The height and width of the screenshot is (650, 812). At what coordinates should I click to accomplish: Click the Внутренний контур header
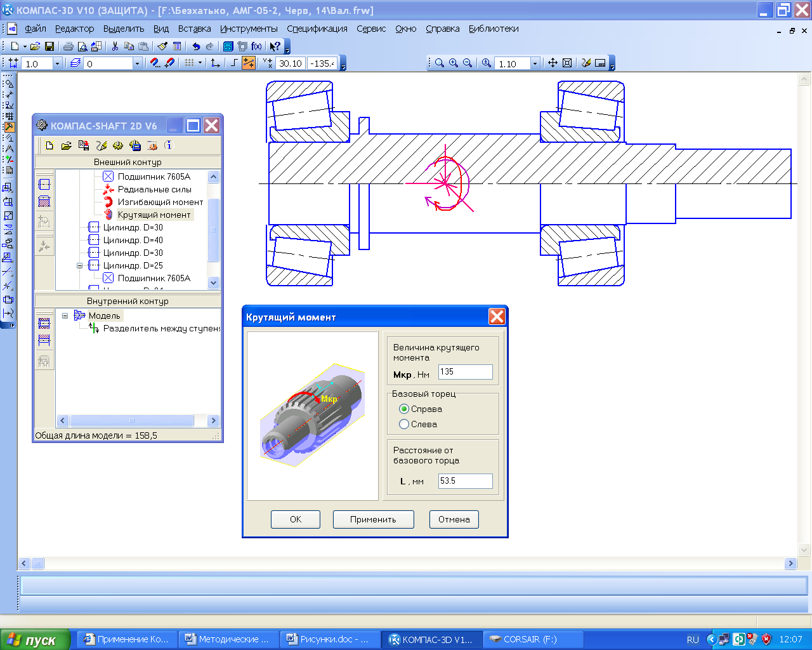click(128, 301)
